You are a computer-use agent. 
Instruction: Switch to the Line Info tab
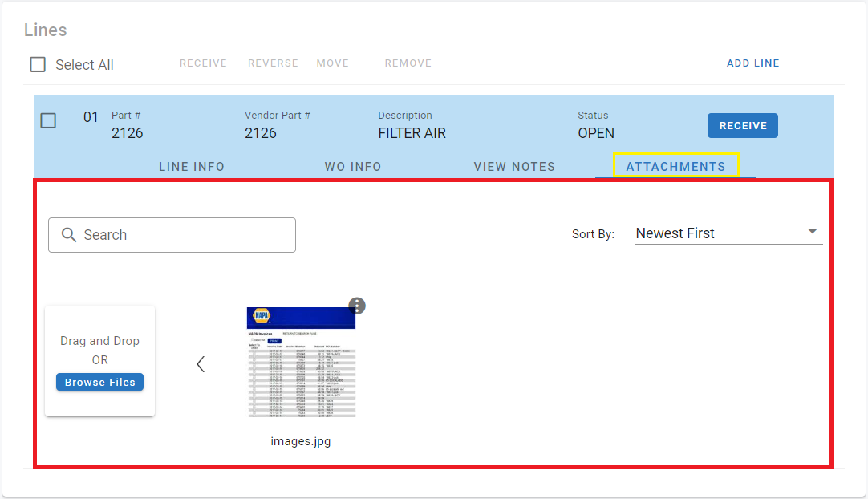(x=192, y=167)
